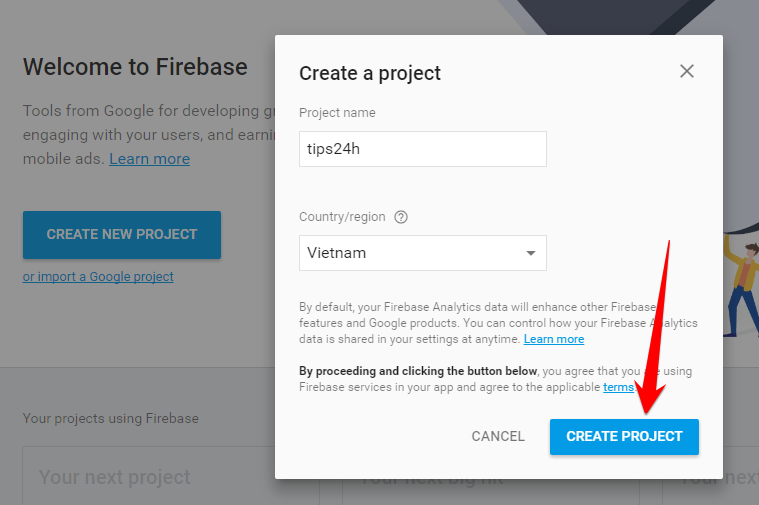The image size is (759, 505).
Task: Click the CANCEL button
Action: click(x=498, y=436)
